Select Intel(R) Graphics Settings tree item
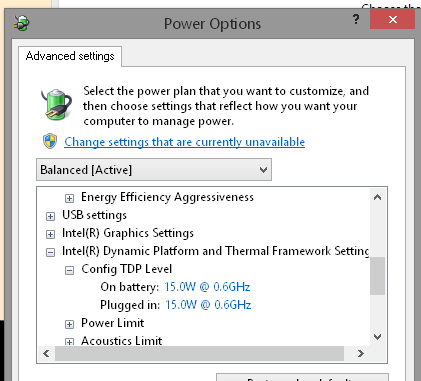421x381 pixels. (128, 233)
